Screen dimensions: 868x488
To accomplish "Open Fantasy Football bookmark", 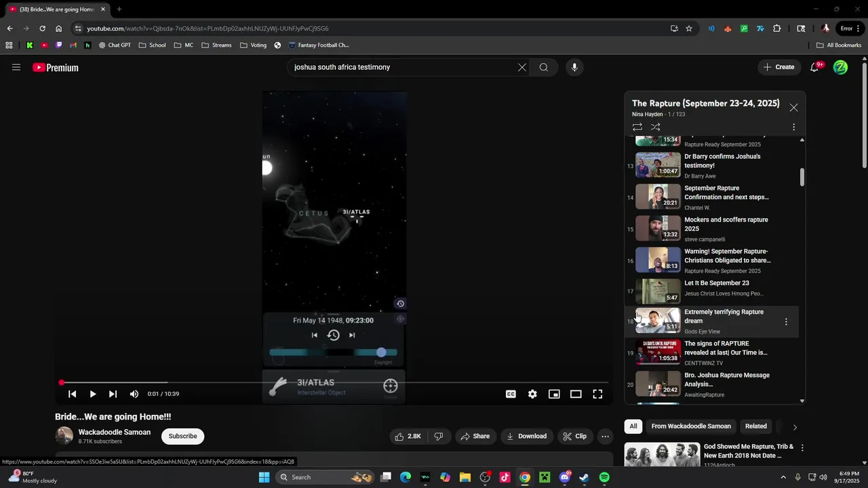I will point(319,45).
